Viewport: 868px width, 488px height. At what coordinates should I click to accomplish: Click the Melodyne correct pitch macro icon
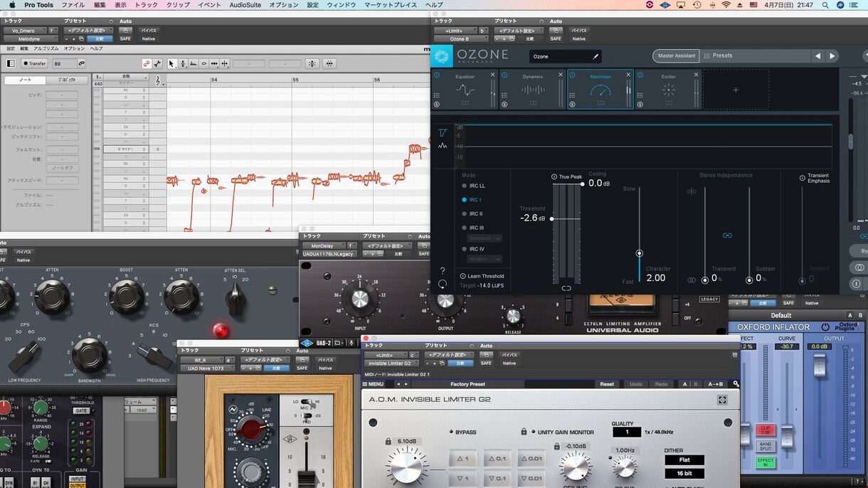(312, 63)
